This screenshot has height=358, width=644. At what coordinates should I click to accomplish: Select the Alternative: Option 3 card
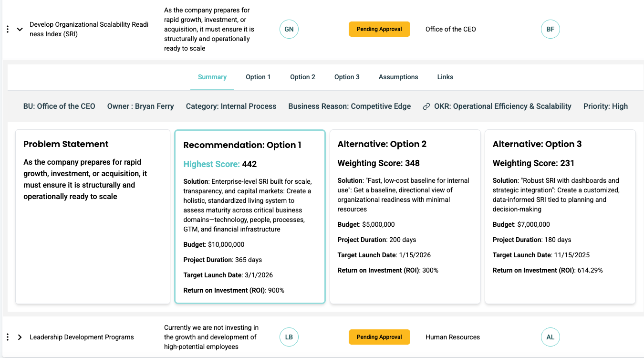[560, 217]
